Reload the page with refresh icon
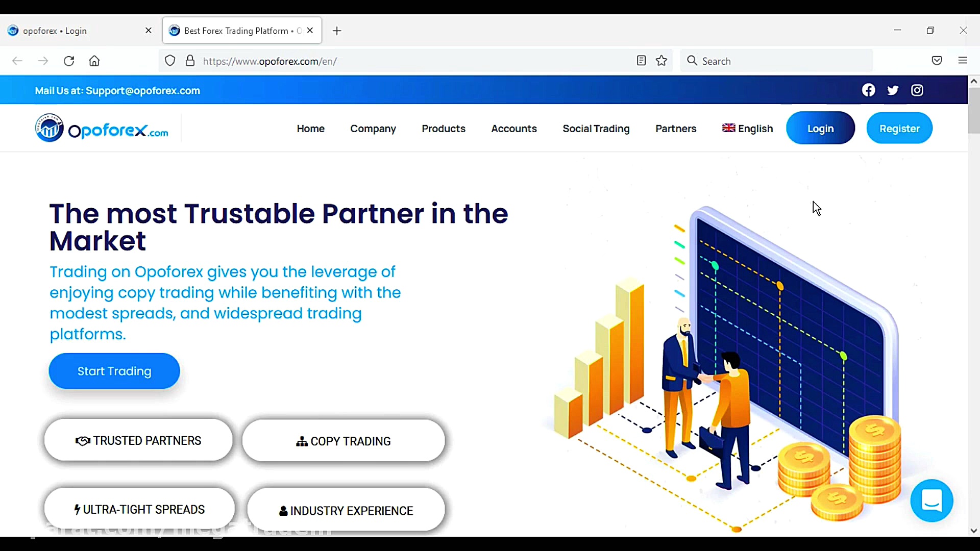 click(69, 61)
